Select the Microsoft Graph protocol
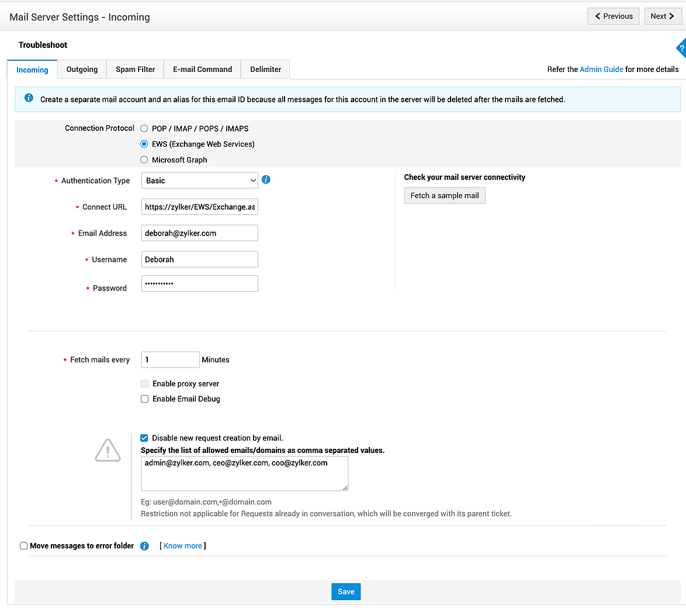The height and width of the screenshot is (616, 686). pos(144,160)
